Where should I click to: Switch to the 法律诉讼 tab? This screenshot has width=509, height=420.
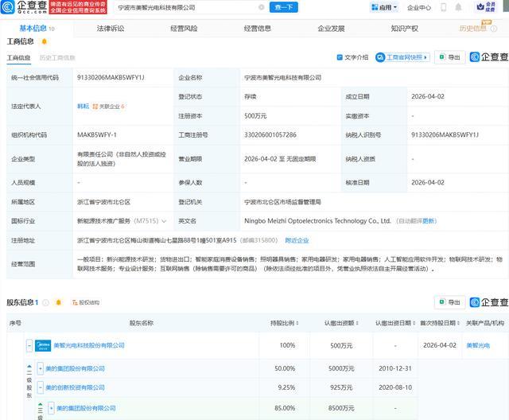(x=111, y=29)
